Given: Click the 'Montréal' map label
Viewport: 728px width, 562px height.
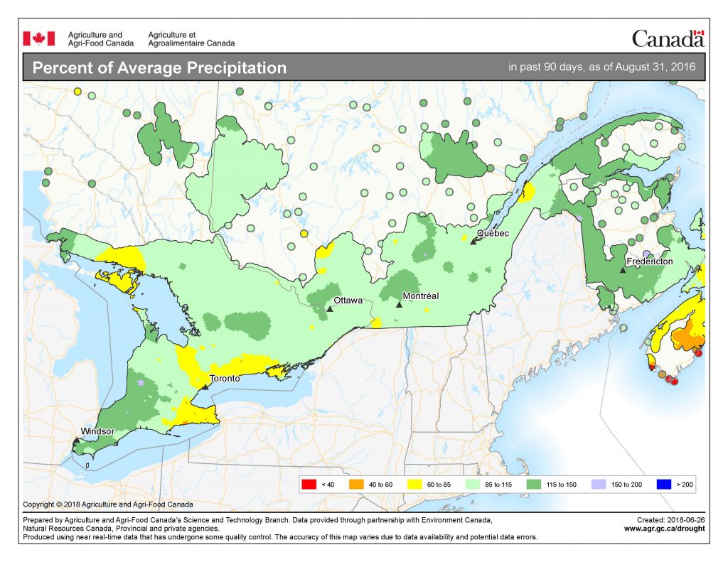Looking at the screenshot, I should pyautogui.click(x=421, y=296).
